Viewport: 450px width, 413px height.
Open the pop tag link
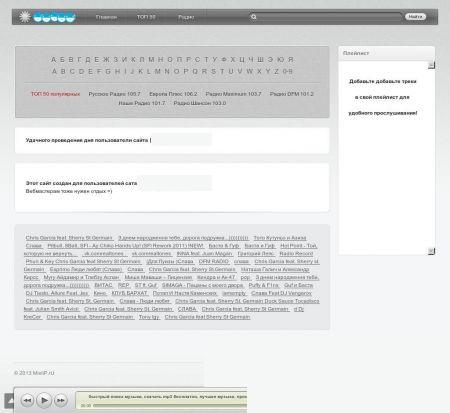coord(245,277)
